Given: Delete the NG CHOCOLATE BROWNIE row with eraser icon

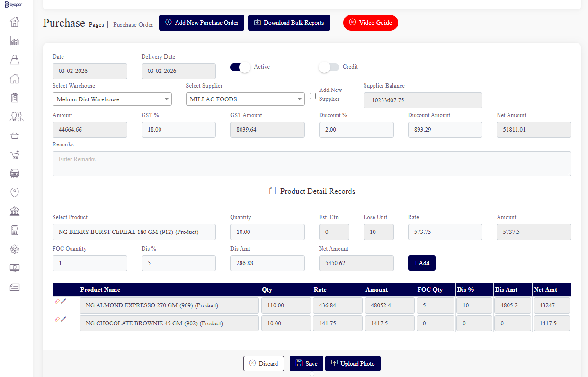Looking at the screenshot, I should pyautogui.click(x=57, y=319).
